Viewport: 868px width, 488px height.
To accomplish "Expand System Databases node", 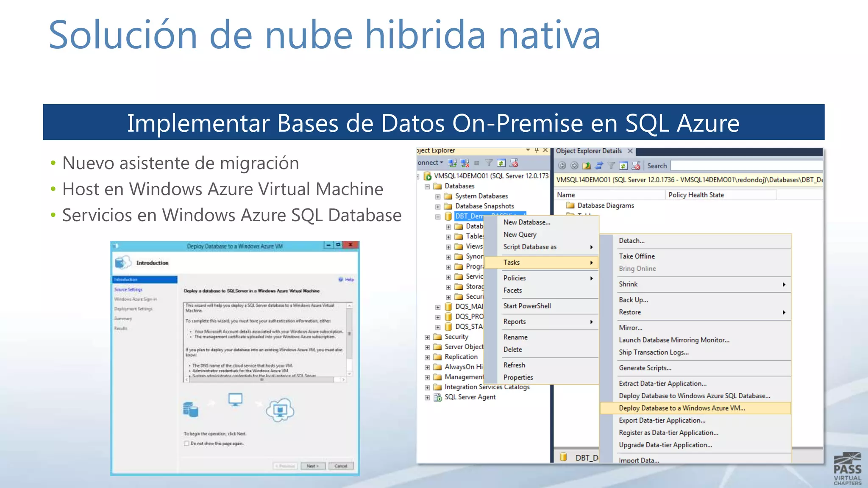I will coord(438,197).
